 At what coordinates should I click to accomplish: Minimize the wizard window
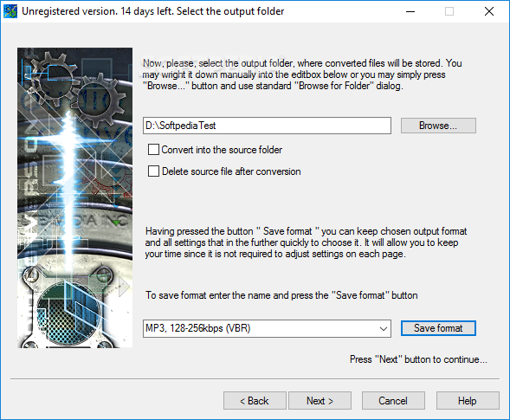coord(410,11)
